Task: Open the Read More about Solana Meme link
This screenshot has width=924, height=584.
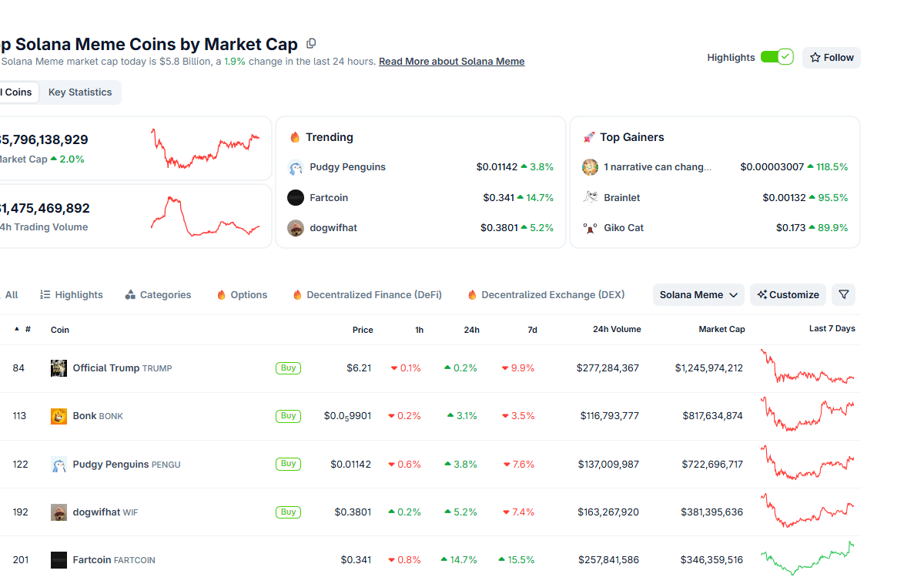Action: (451, 62)
